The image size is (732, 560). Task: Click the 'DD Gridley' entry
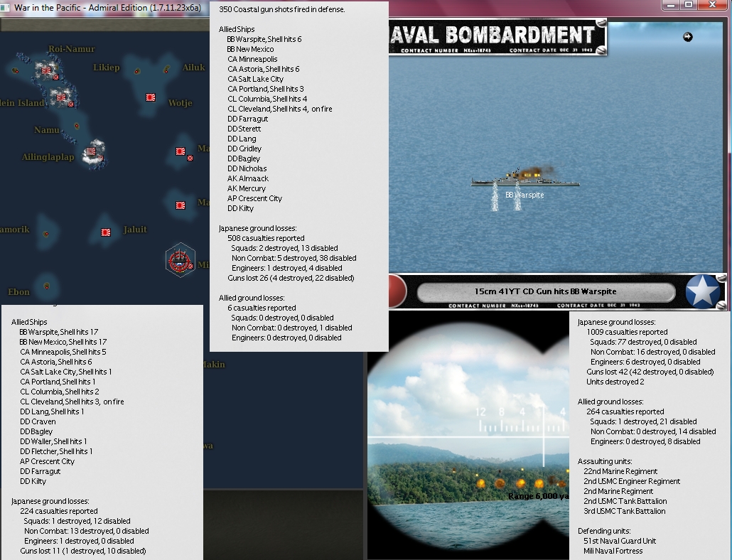[x=244, y=149]
